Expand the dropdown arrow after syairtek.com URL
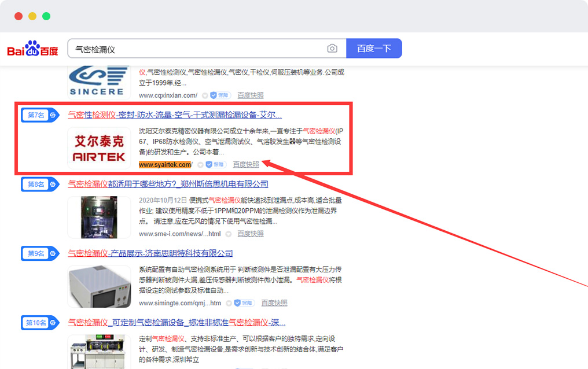Viewport: 588px width, 369px height. click(200, 164)
